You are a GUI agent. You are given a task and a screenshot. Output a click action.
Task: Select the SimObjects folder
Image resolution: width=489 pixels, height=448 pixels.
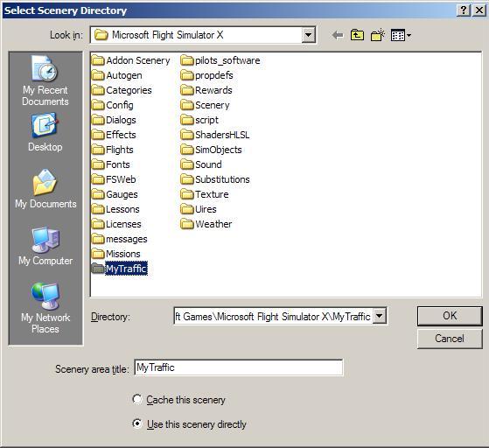pyautogui.click(x=212, y=150)
